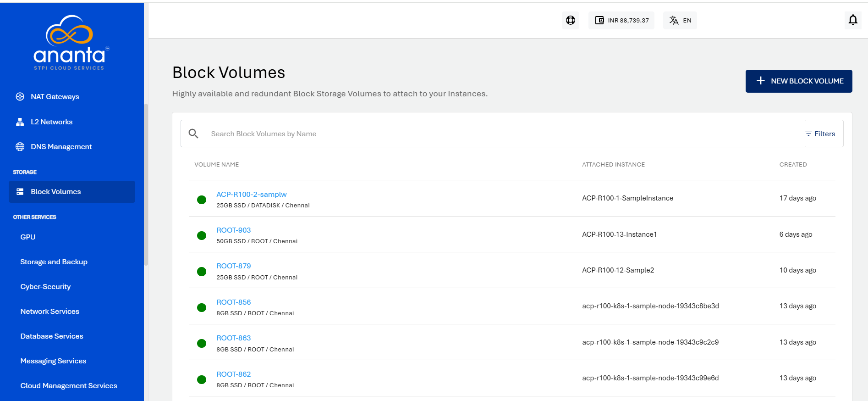Click status dot of ROOT-879
The image size is (868, 401).
202,272
